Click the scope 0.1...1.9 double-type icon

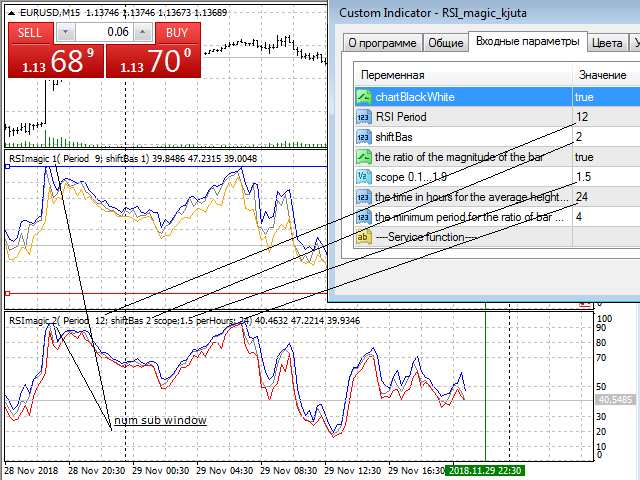pos(364,177)
